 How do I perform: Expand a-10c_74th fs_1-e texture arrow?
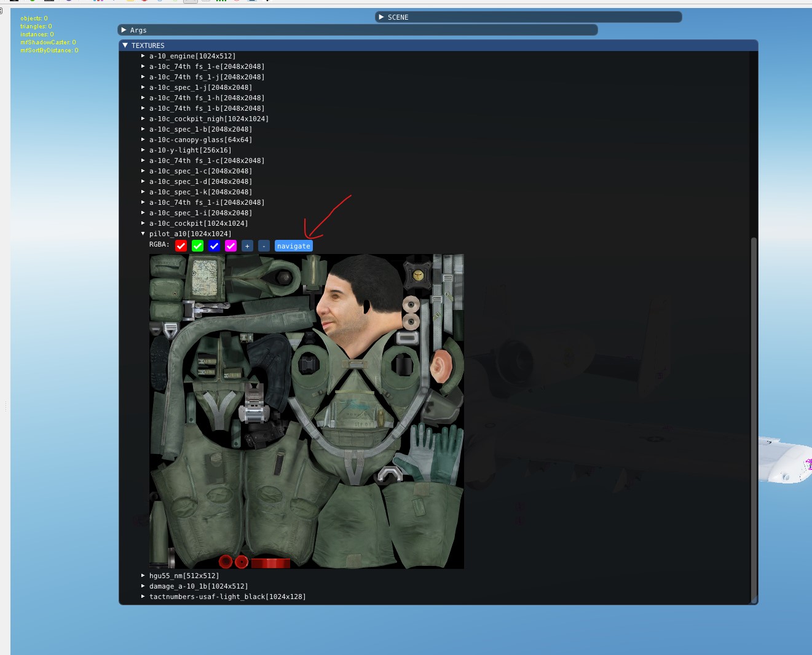pyautogui.click(x=143, y=66)
